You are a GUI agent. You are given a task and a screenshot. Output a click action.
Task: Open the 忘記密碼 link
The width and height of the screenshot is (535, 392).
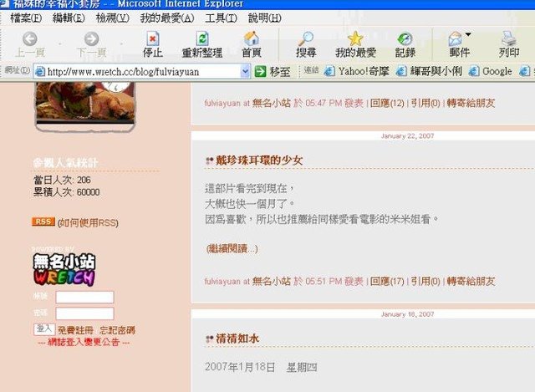[117, 330]
